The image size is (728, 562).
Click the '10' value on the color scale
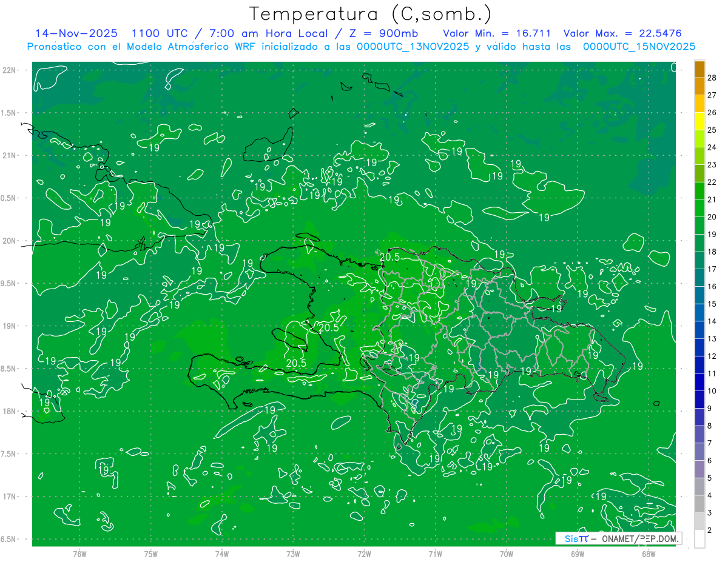pyautogui.click(x=712, y=391)
